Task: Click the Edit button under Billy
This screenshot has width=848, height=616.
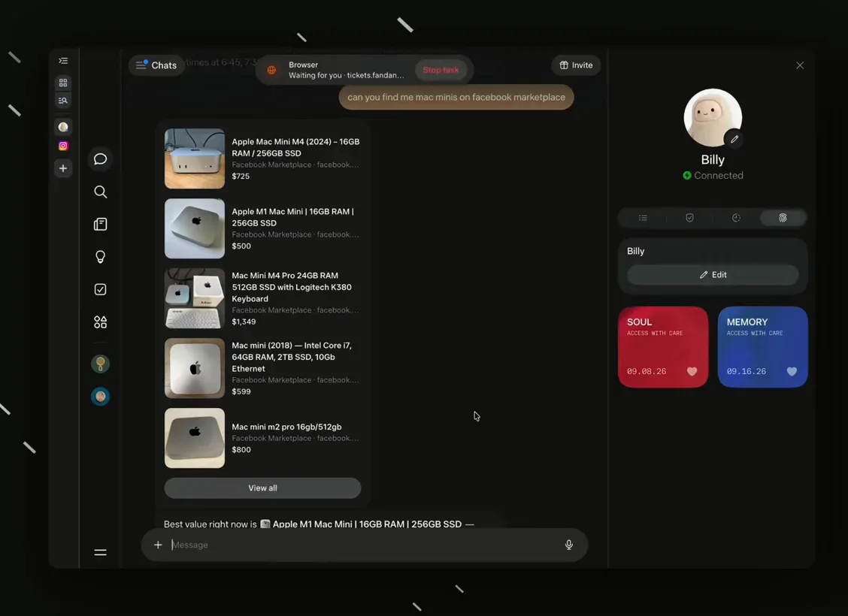Action: (x=713, y=274)
